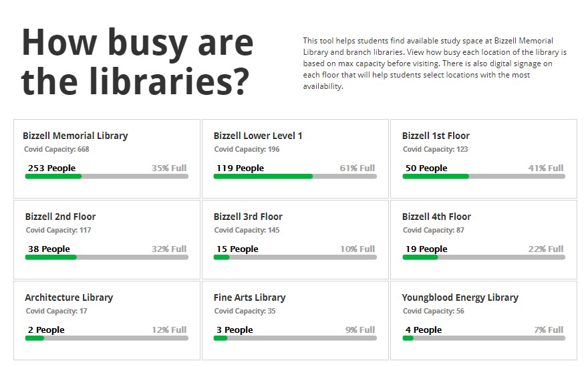Screen dimensions: 588x367
Task: Click the '253 People' count label
Action: click(x=51, y=168)
